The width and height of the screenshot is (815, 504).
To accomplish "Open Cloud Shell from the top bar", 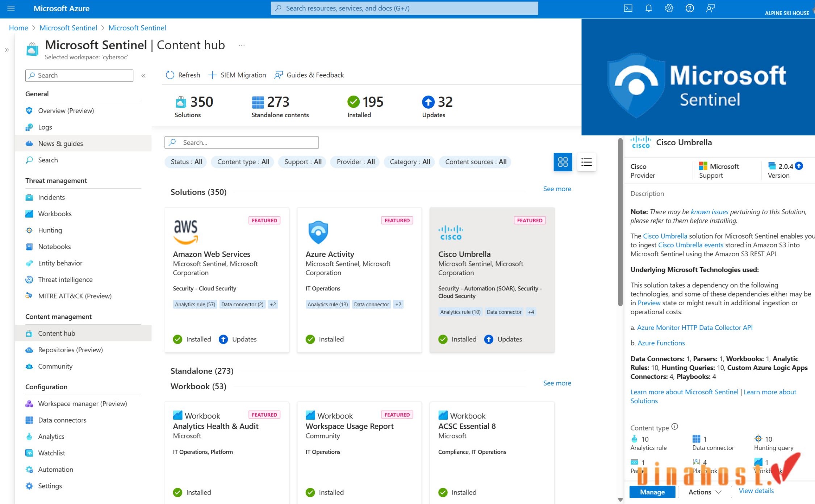I will [x=628, y=8].
